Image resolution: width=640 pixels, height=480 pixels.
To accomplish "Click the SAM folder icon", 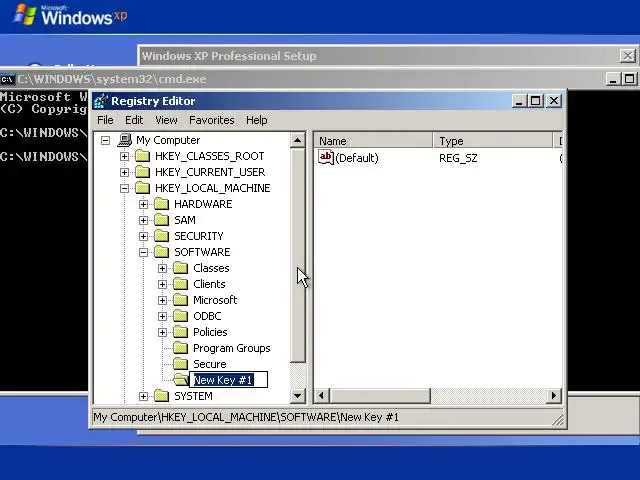I will click(x=162, y=220).
